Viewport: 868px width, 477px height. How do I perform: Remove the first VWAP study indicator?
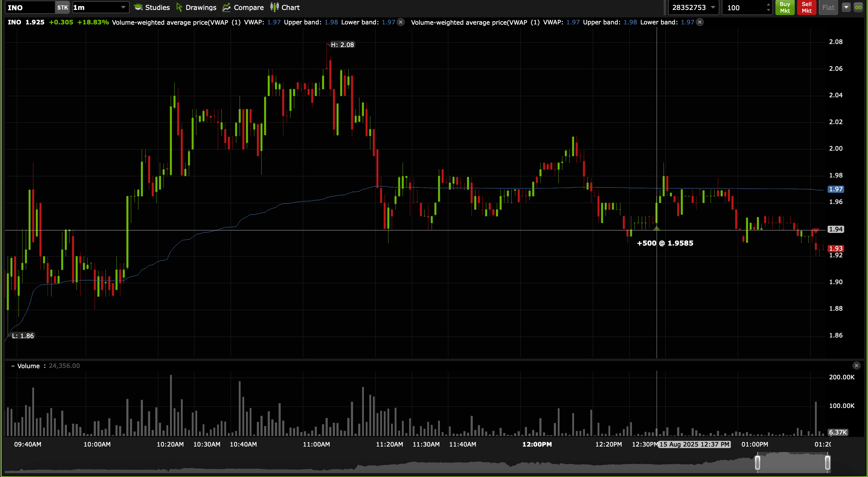point(401,22)
